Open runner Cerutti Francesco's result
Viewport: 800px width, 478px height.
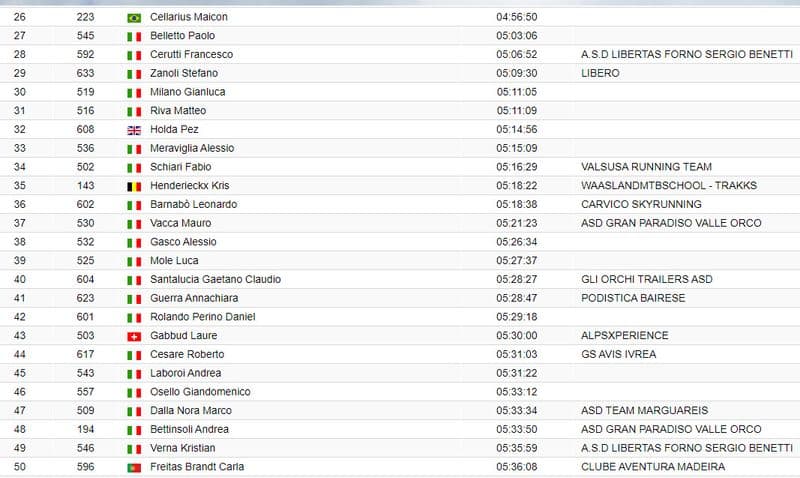coord(191,55)
